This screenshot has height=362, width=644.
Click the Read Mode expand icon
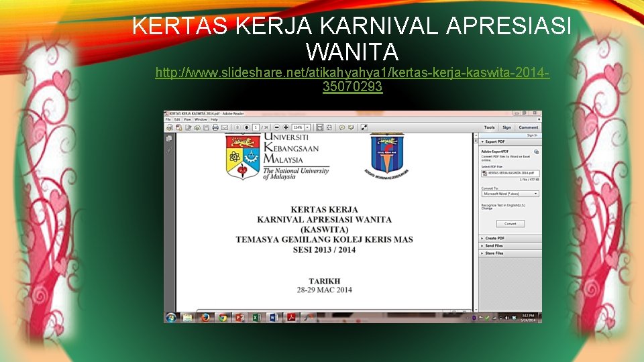pyautogui.click(x=364, y=127)
